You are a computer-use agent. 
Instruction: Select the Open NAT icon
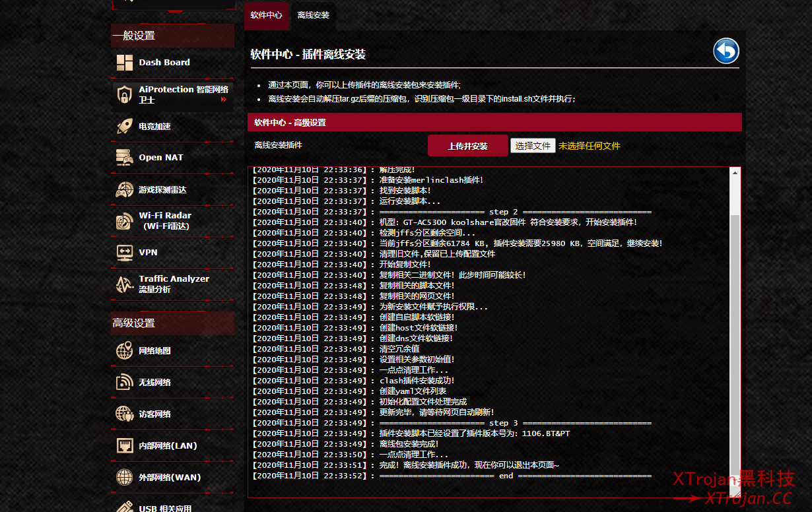pos(125,158)
